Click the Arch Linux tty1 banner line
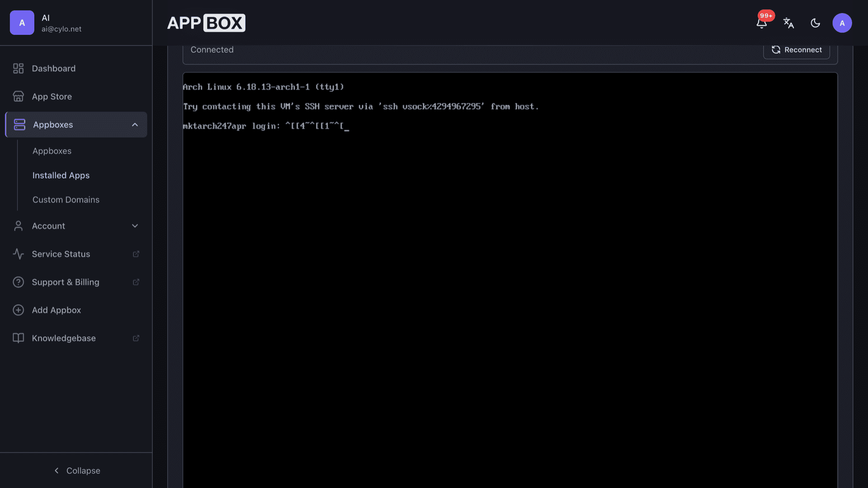Screen dimensions: 868x488 [264, 87]
